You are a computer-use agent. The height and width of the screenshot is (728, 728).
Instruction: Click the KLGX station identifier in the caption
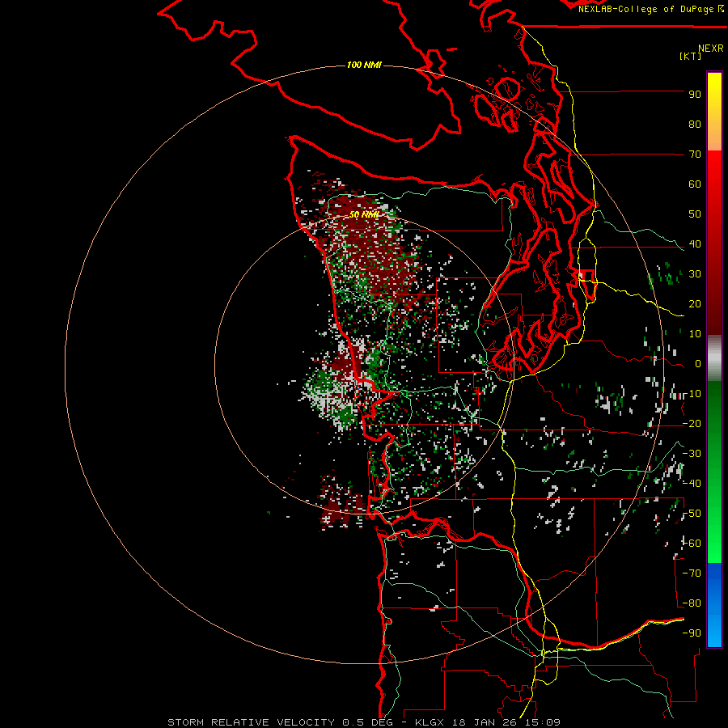tap(433, 722)
